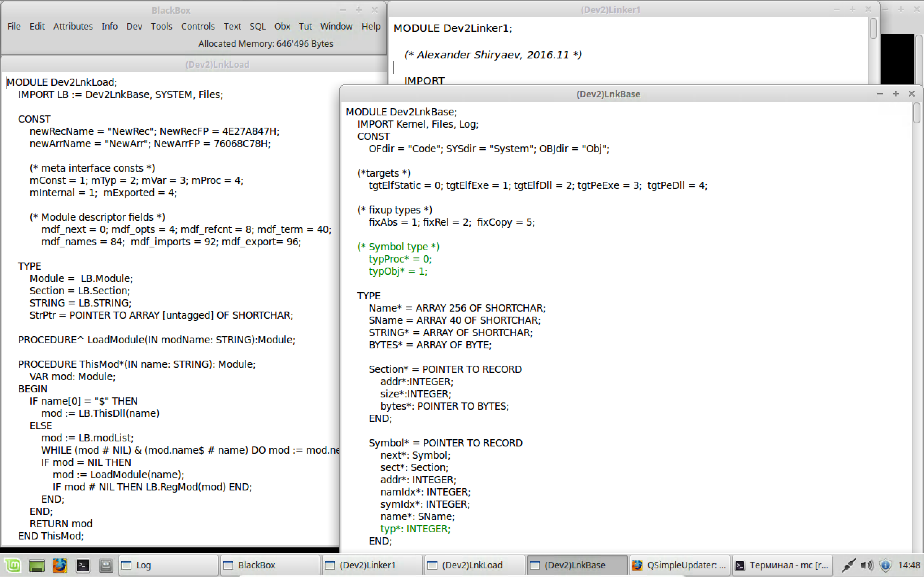Click the LnkBase window vertical scrollbar thumb

click(917, 113)
